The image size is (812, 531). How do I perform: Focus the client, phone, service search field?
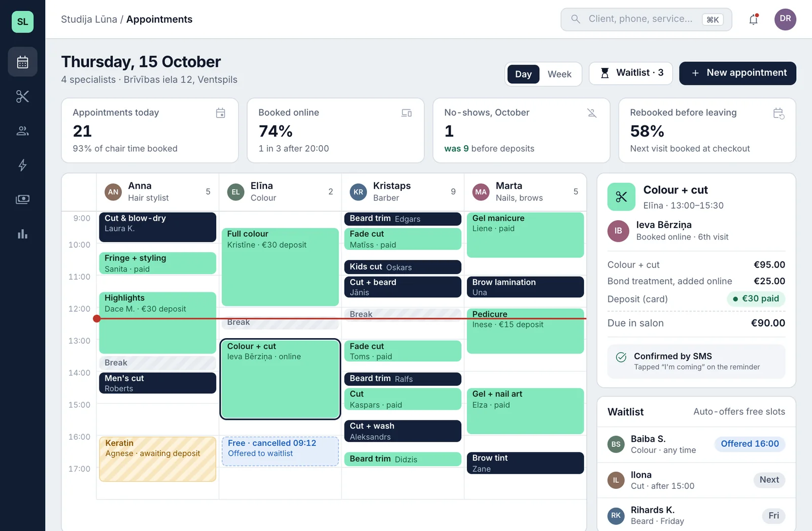coord(646,19)
